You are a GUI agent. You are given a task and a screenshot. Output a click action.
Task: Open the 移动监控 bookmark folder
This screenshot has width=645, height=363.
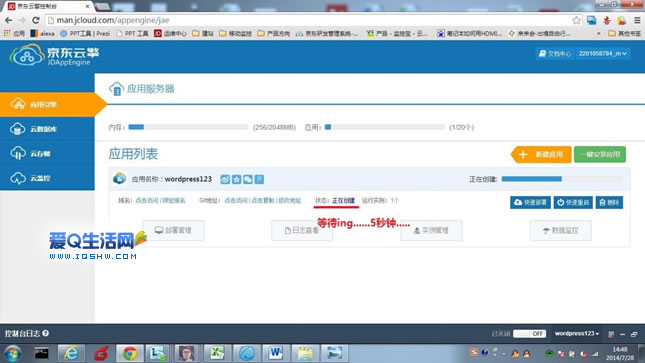[x=235, y=33]
